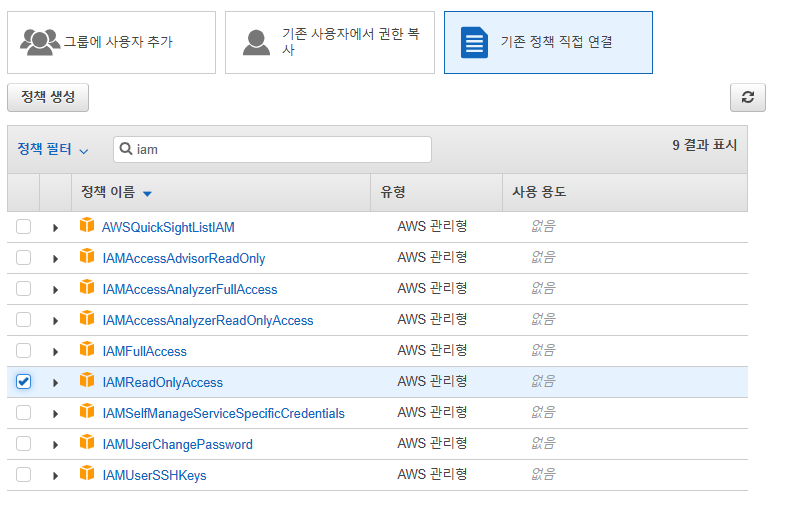Expand the IAMAccessAdvisorReadOnly row arrow

click(56, 259)
